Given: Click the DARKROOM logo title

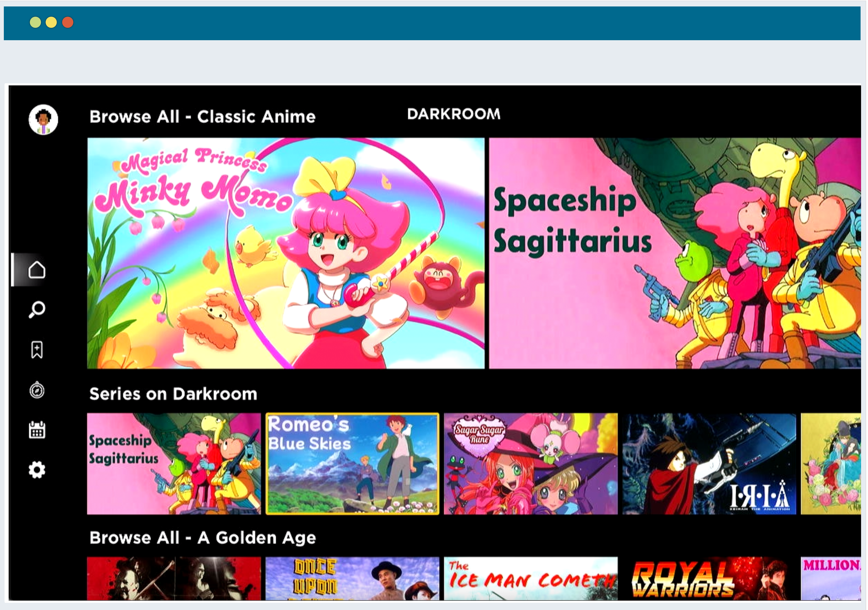Looking at the screenshot, I should (454, 114).
